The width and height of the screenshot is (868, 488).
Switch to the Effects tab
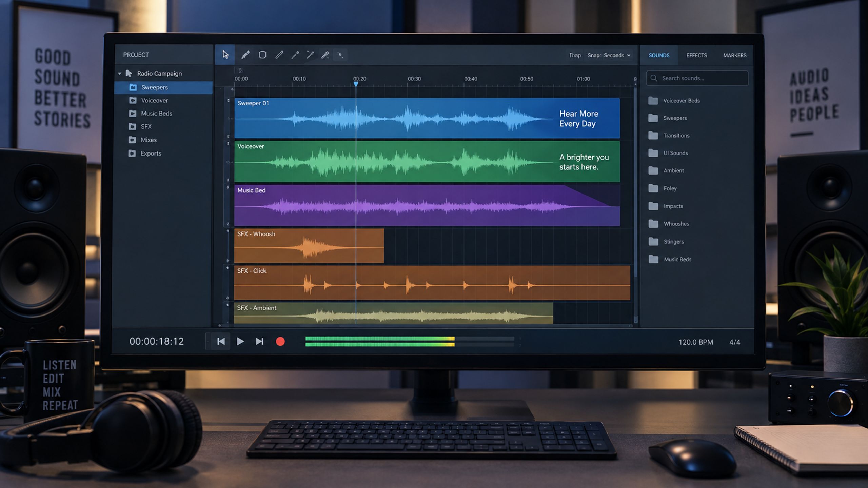[x=696, y=55]
